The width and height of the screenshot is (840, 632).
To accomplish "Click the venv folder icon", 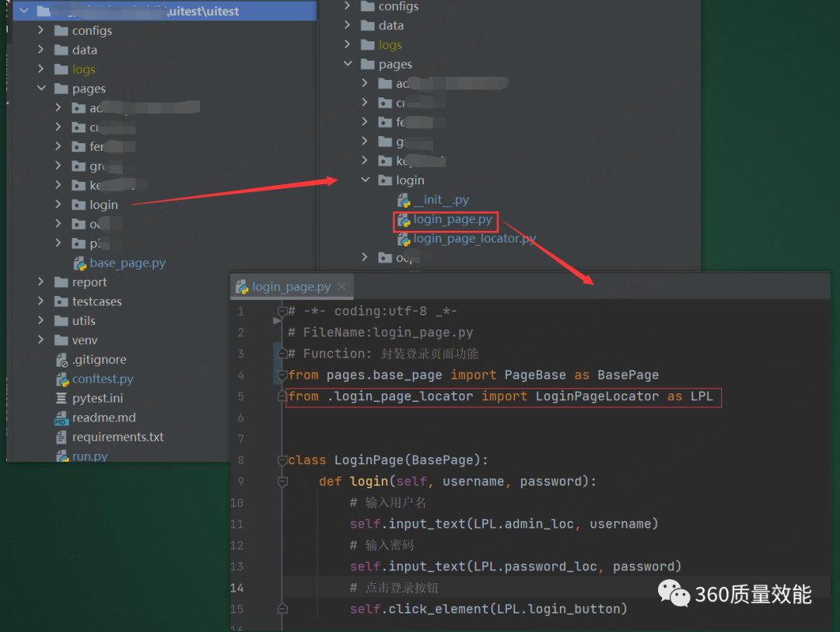I will pos(61,340).
